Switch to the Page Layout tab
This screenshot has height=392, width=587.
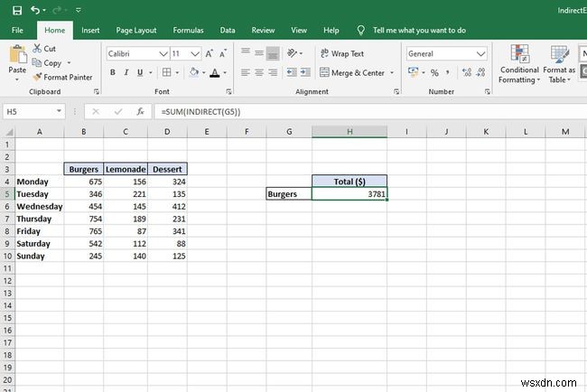(136, 31)
